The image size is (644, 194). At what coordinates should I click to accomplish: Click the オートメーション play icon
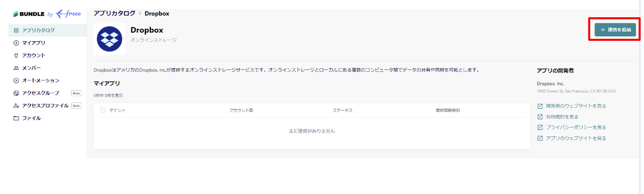[16, 80]
